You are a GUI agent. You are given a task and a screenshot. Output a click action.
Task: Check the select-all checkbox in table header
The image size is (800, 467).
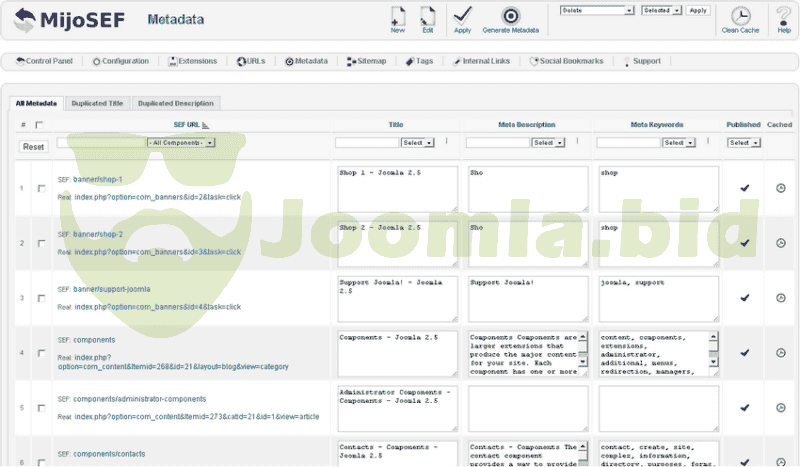(x=40, y=125)
